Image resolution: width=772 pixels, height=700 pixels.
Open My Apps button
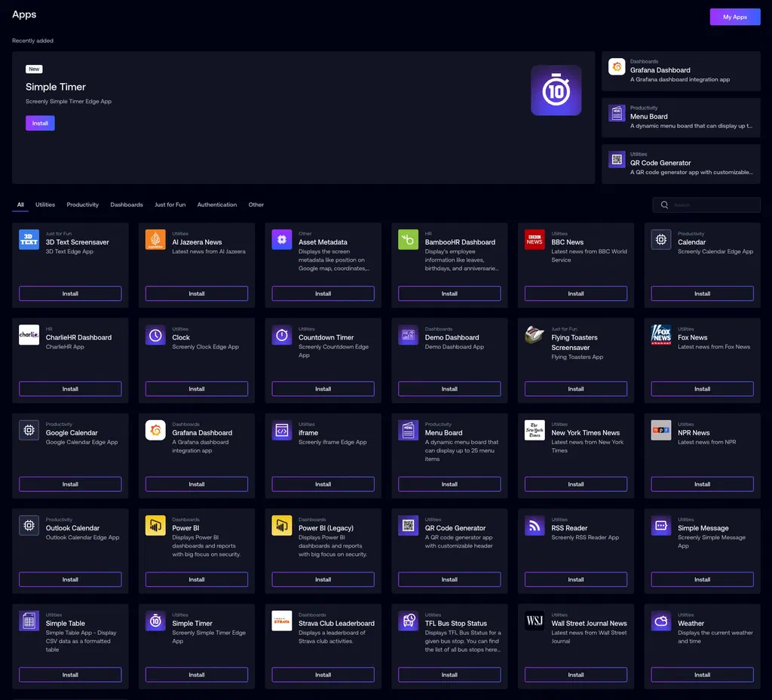pyautogui.click(x=734, y=17)
